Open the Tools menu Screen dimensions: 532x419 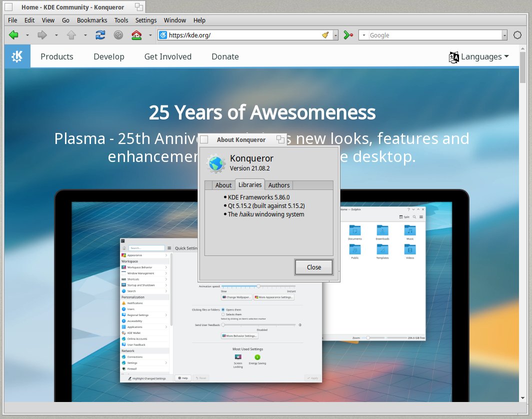pyautogui.click(x=121, y=20)
